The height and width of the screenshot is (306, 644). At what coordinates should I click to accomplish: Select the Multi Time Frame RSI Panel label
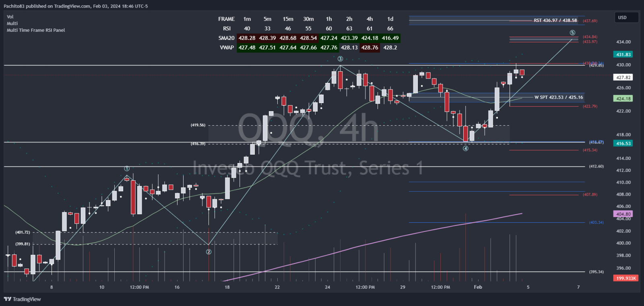[x=36, y=30]
